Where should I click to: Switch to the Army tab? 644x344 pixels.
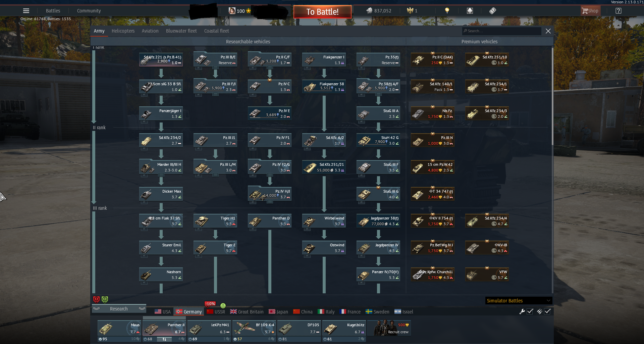[99, 31]
